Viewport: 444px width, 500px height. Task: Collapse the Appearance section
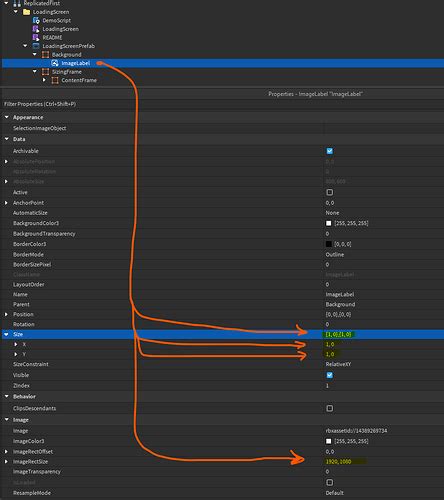click(x=6, y=117)
